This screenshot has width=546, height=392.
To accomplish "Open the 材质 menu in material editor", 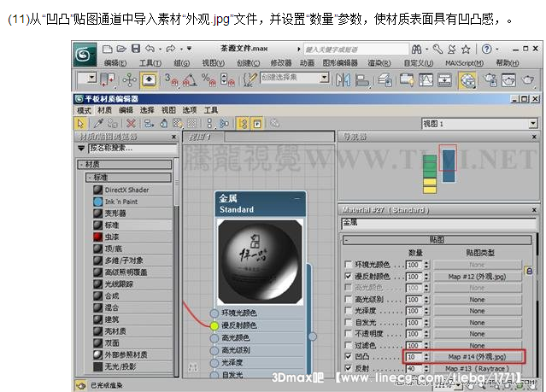I will [x=105, y=110].
